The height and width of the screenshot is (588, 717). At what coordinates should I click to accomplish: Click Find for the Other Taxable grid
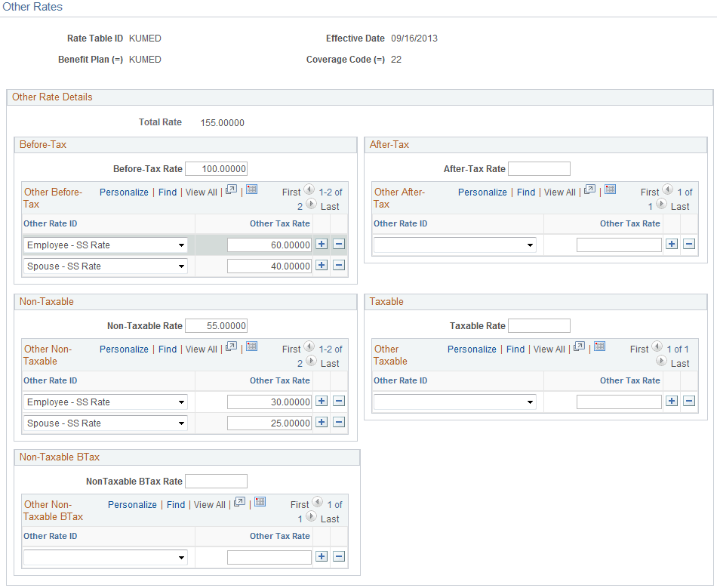515,348
